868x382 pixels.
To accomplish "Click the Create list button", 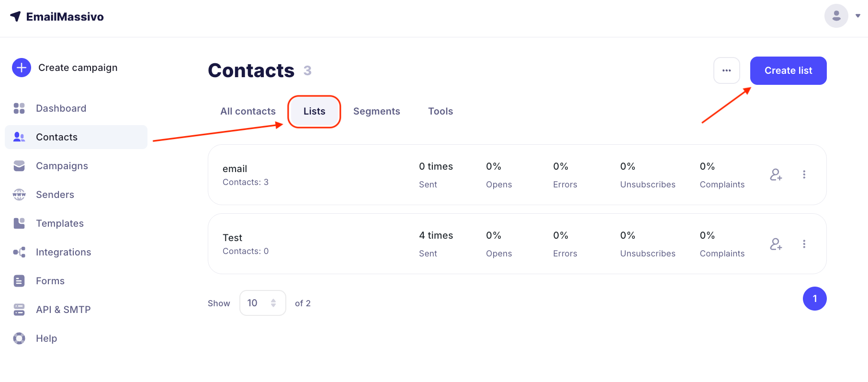I will pos(788,70).
